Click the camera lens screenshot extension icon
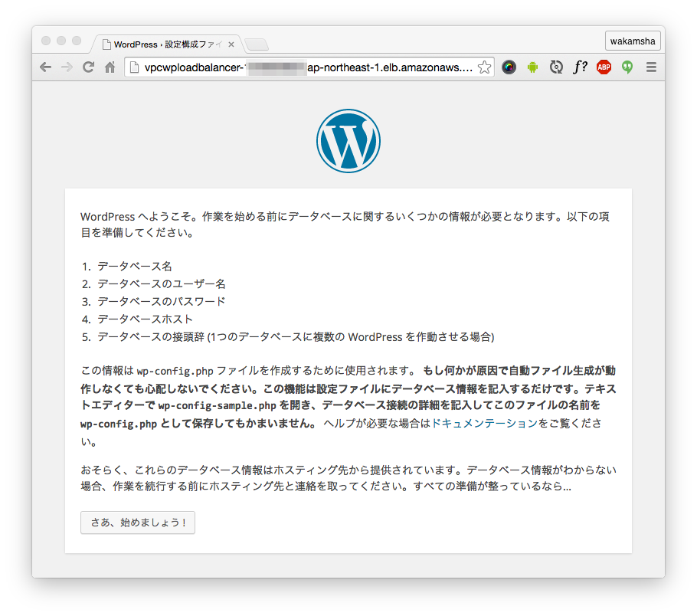The image size is (697, 616). 509,67
